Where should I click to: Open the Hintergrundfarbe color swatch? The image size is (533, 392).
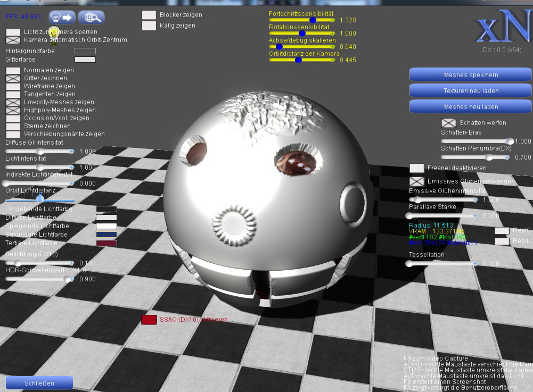(x=85, y=51)
